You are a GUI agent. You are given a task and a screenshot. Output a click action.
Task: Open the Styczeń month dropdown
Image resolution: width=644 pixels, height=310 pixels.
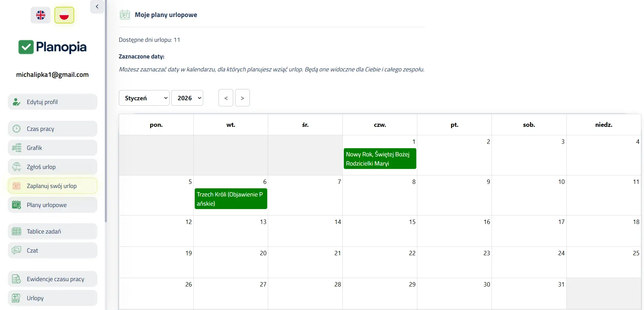(x=144, y=98)
